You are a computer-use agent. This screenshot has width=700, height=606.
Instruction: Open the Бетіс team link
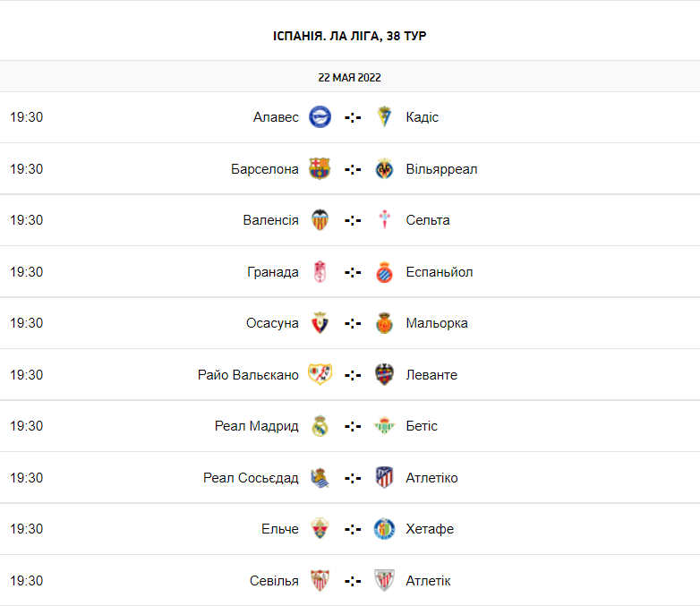422,426
